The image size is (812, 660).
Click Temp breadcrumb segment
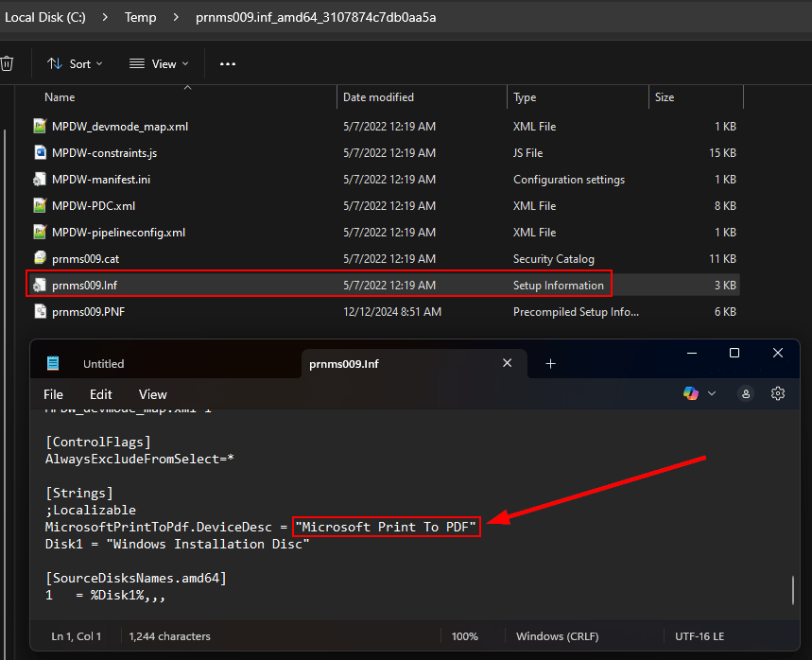tap(140, 17)
